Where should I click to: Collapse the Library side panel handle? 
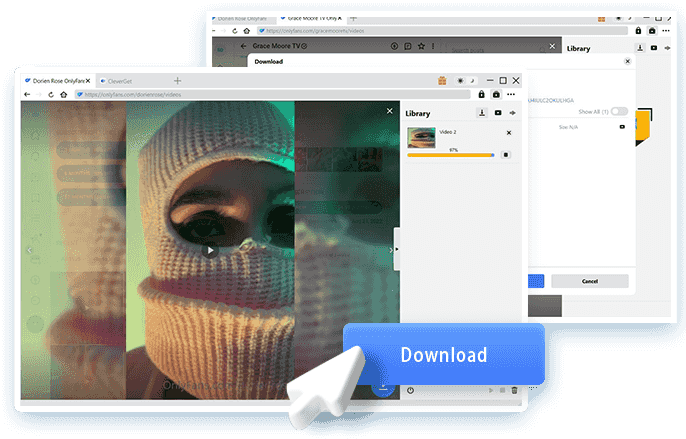397,248
